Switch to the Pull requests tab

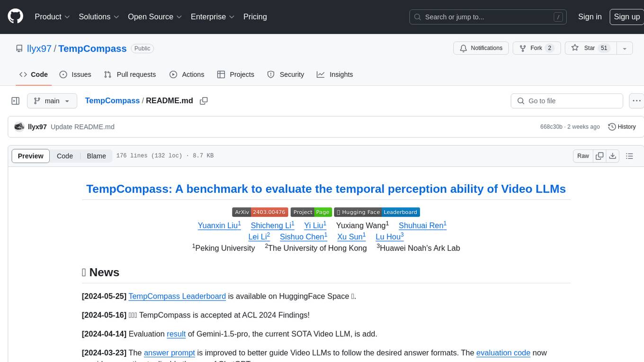click(x=130, y=74)
